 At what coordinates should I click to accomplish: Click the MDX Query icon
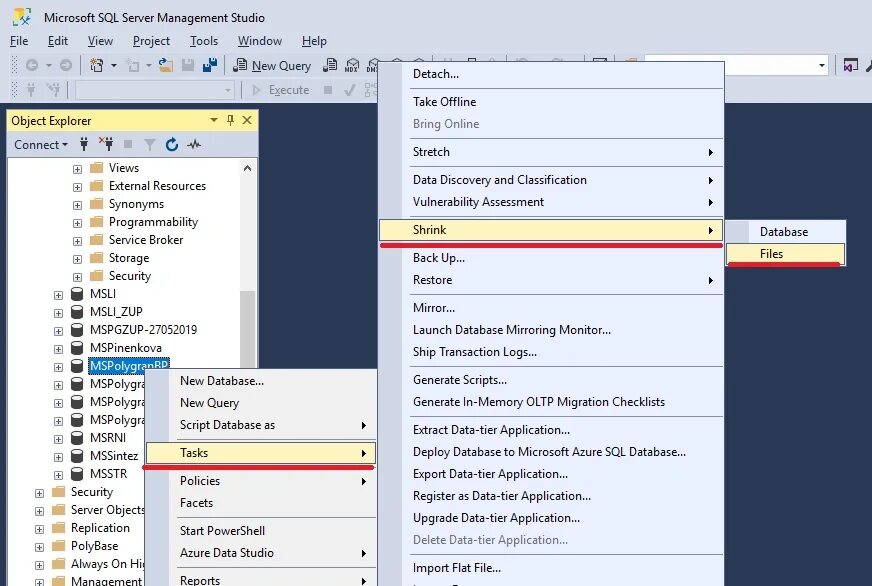coord(351,66)
